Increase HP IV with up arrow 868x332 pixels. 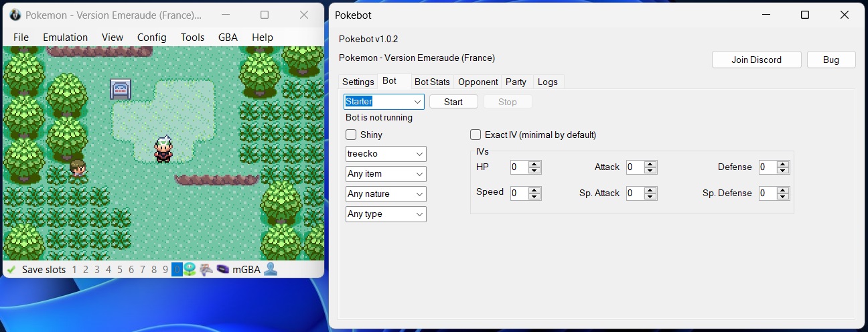(x=534, y=164)
